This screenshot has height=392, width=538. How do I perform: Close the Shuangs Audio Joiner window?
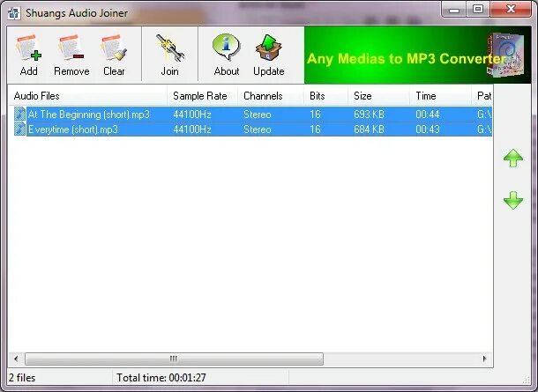[x=511, y=10]
